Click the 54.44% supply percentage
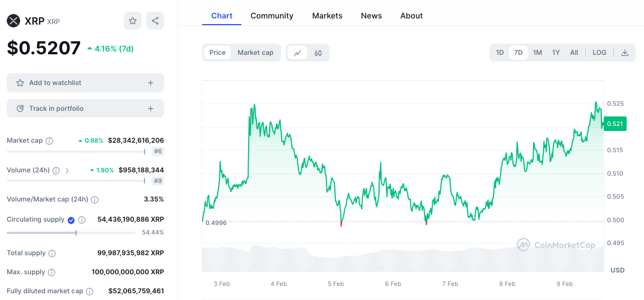 153,233
